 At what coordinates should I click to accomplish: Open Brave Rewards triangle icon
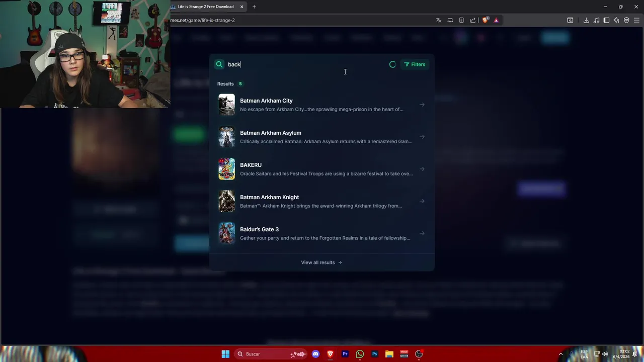(496, 20)
